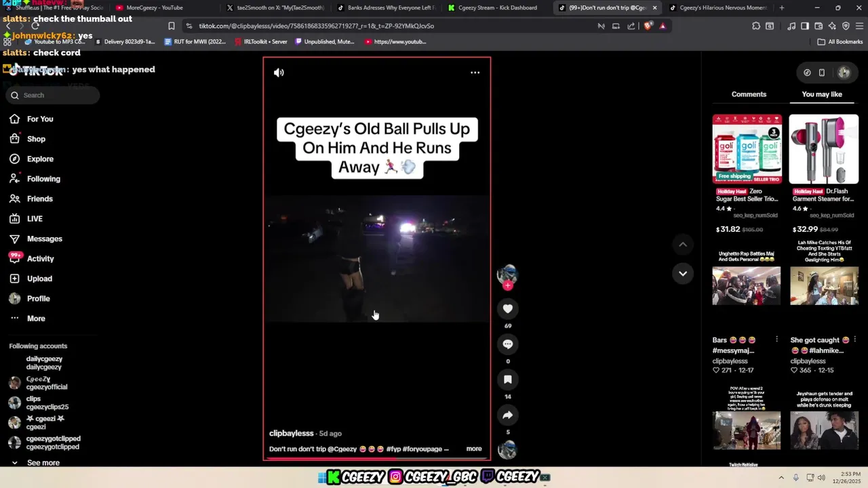Click the browser address bar URL
This screenshot has height=488, width=868.
tap(316, 26)
